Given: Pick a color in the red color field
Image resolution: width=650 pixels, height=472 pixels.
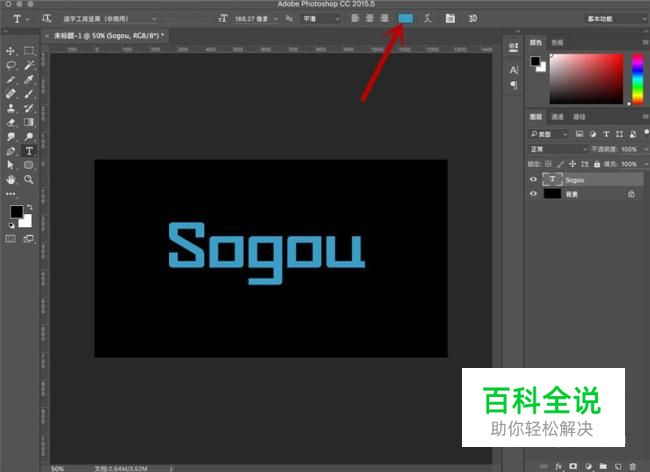Looking at the screenshot, I should click(x=587, y=78).
